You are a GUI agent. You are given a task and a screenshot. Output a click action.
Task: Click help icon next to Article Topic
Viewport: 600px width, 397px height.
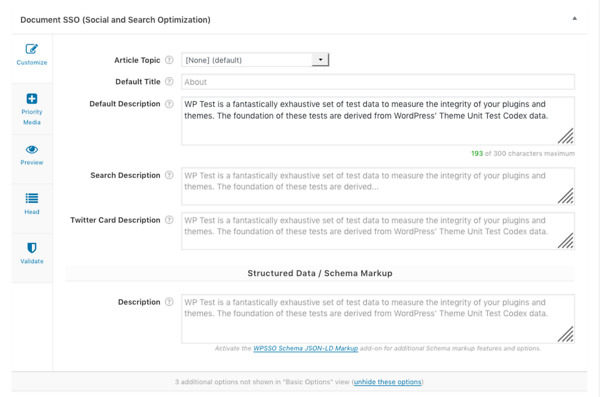pyautogui.click(x=169, y=60)
